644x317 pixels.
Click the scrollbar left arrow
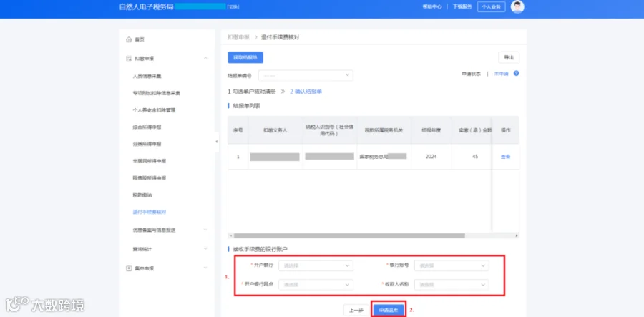pos(230,235)
